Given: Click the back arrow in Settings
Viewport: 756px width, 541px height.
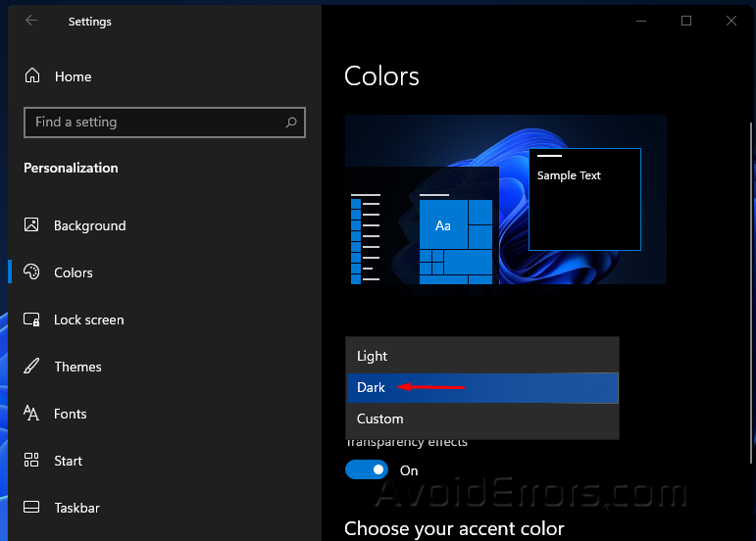Looking at the screenshot, I should point(31,21).
